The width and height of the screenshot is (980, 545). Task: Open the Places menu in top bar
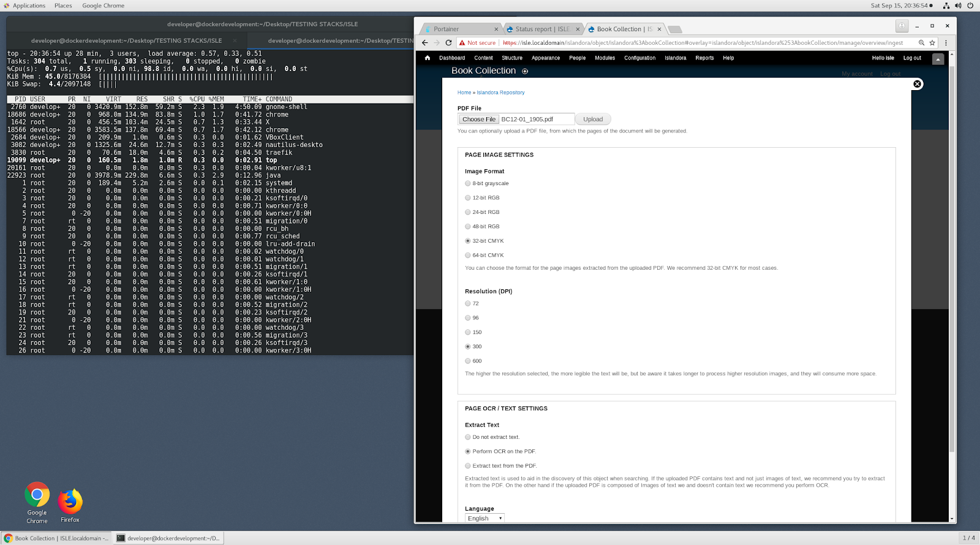click(x=63, y=6)
